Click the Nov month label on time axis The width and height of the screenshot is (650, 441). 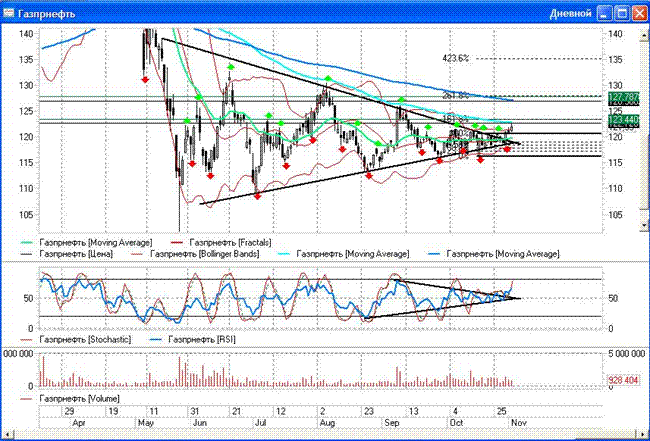[x=519, y=423]
